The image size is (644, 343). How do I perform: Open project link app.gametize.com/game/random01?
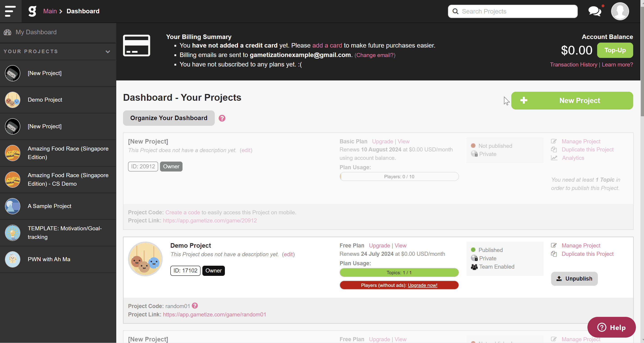click(214, 314)
